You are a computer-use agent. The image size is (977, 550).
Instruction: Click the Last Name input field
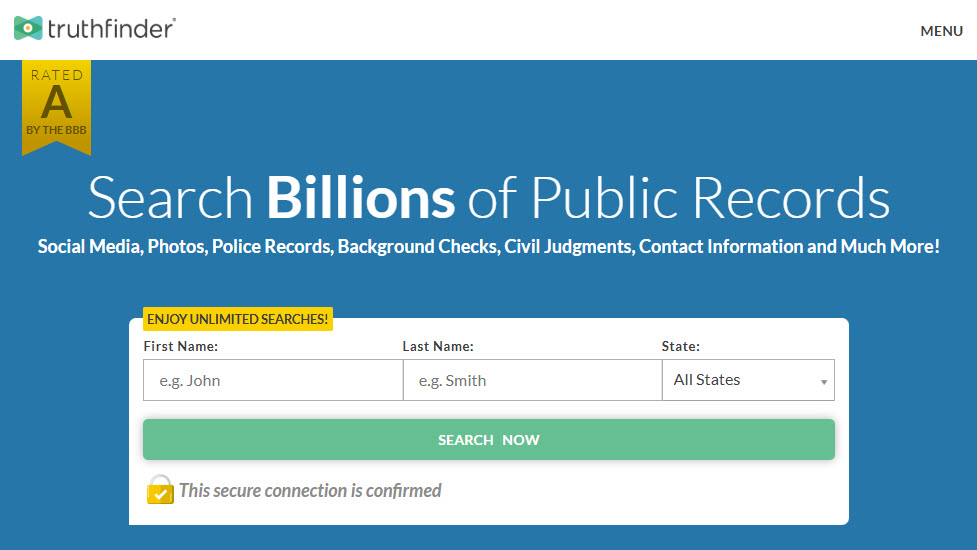coord(532,380)
